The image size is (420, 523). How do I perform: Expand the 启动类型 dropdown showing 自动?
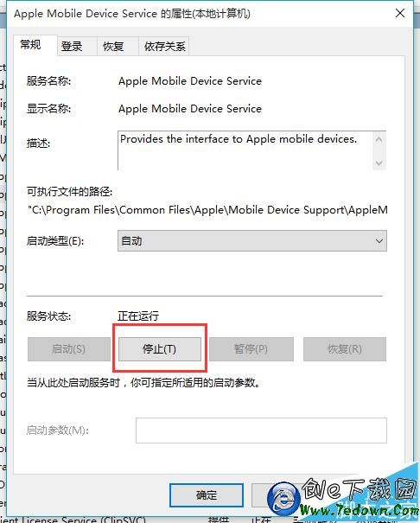[x=252, y=241]
